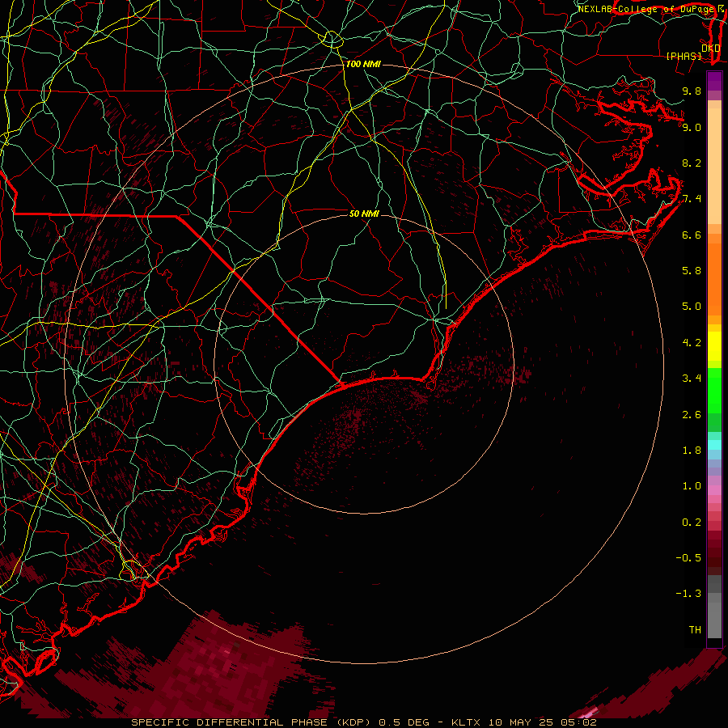Pick the cyan legend swatch near 1.8
The image size is (728, 728).
coord(714,445)
